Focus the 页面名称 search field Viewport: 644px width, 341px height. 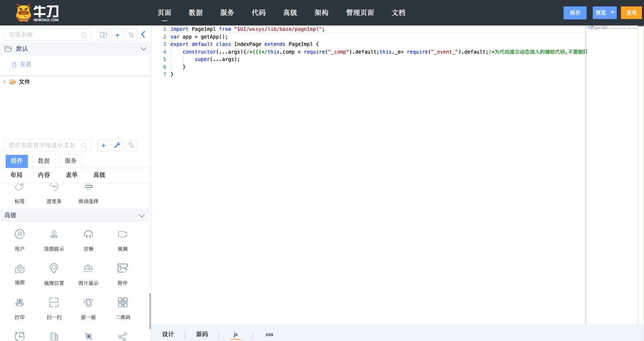(47, 35)
